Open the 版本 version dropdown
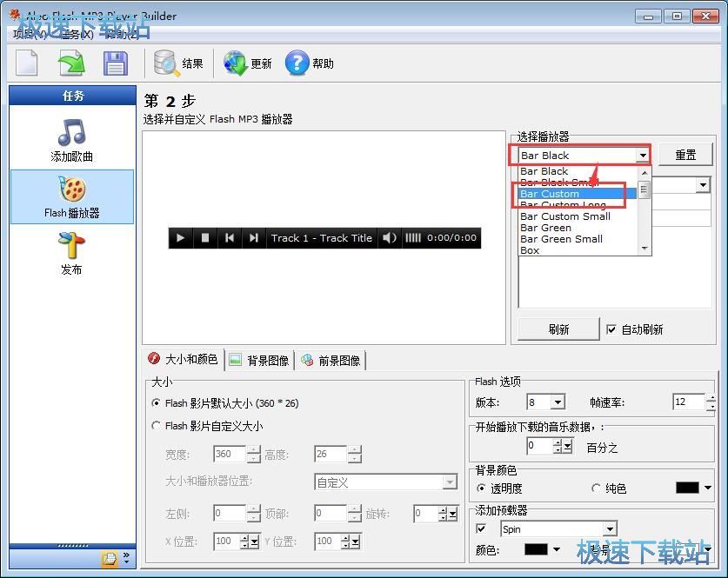Screen dimensions: 728x578 pyautogui.click(x=558, y=402)
